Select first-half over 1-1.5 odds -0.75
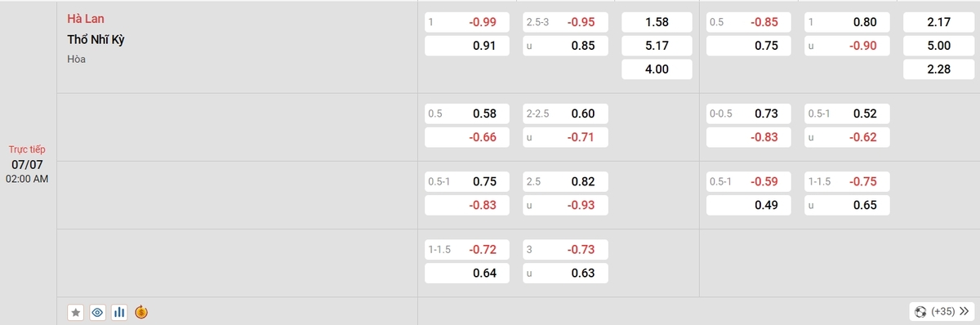The width and height of the screenshot is (980, 325). click(847, 181)
